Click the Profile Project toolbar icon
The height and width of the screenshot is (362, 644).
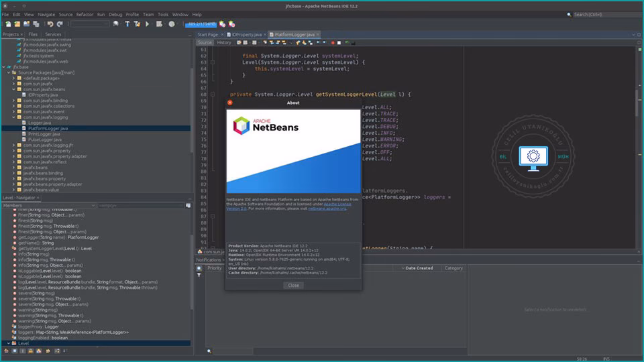pyautogui.click(x=172, y=24)
